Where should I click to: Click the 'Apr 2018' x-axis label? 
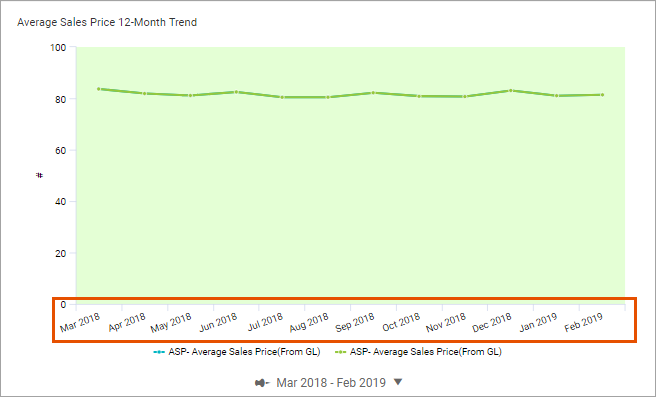click(x=127, y=323)
